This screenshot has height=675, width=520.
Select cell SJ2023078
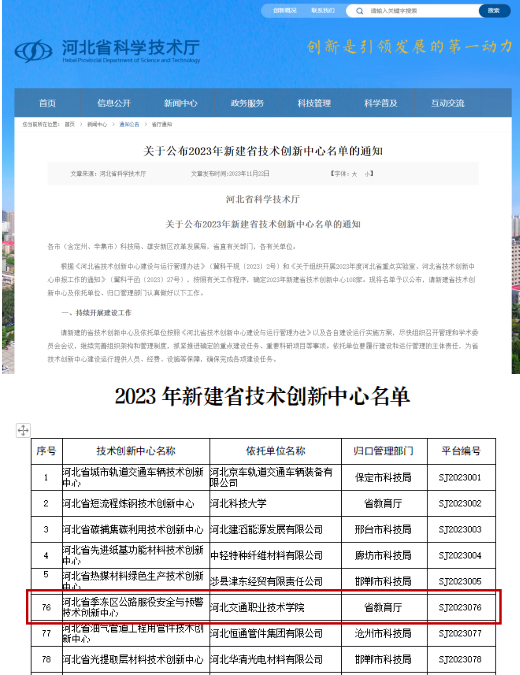461,659
